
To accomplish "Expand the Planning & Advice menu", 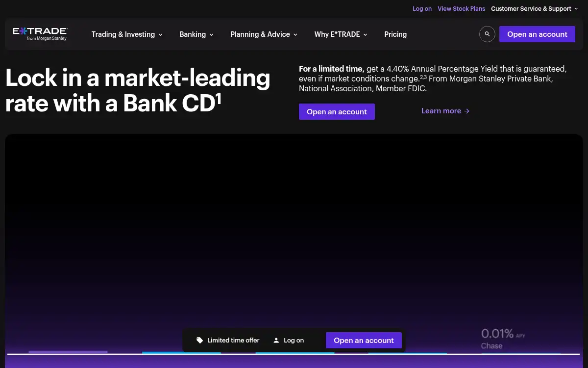I will point(264,34).
